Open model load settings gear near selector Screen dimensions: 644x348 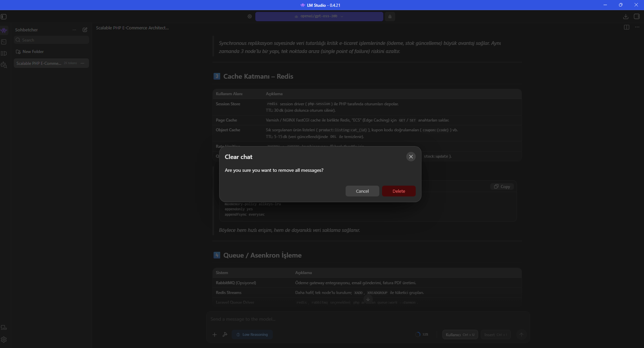[250, 16]
